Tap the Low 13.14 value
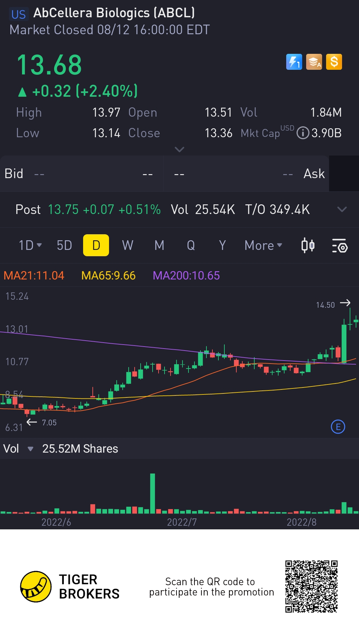 106,133
